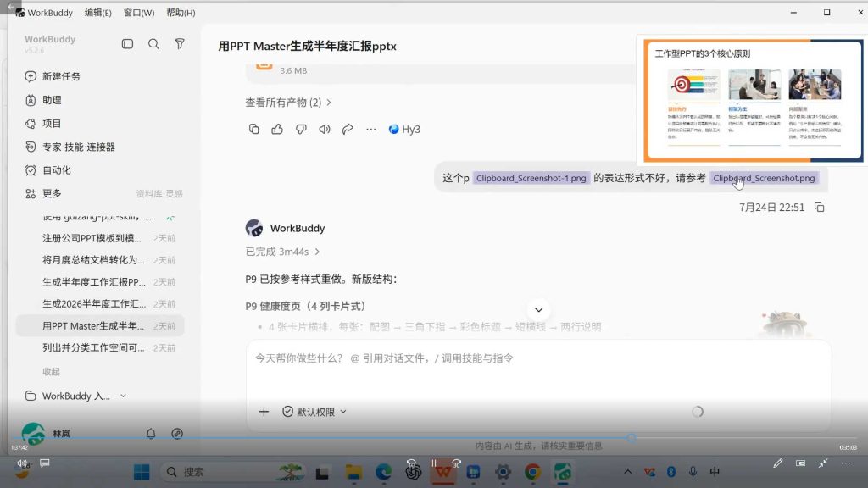Open Google Chrome from taskbar
This screenshot has height=488, width=868.
pyautogui.click(x=532, y=472)
